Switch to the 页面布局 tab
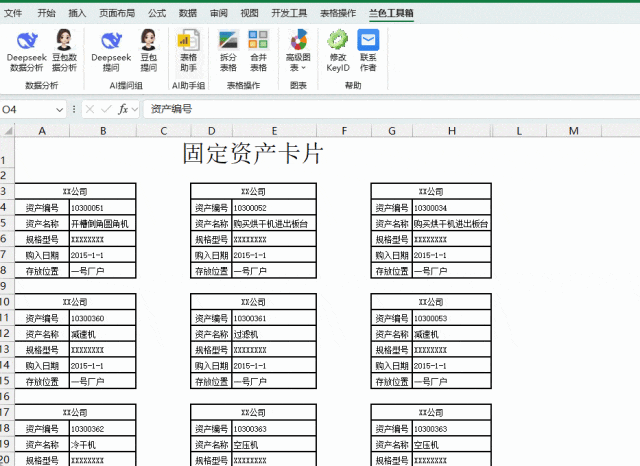Screen dimensions: 640x466 click(x=117, y=13)
